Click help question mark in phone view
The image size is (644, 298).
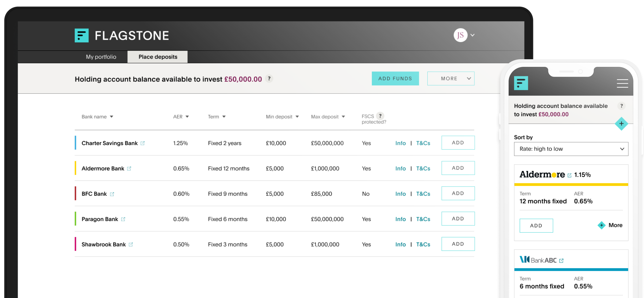pos(621,106)
